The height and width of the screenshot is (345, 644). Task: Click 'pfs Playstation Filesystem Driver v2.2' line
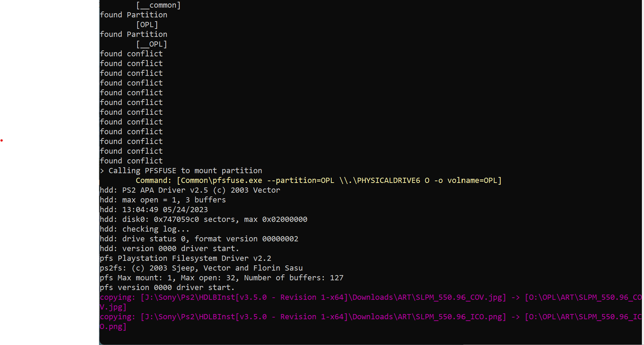pos(185,258)
